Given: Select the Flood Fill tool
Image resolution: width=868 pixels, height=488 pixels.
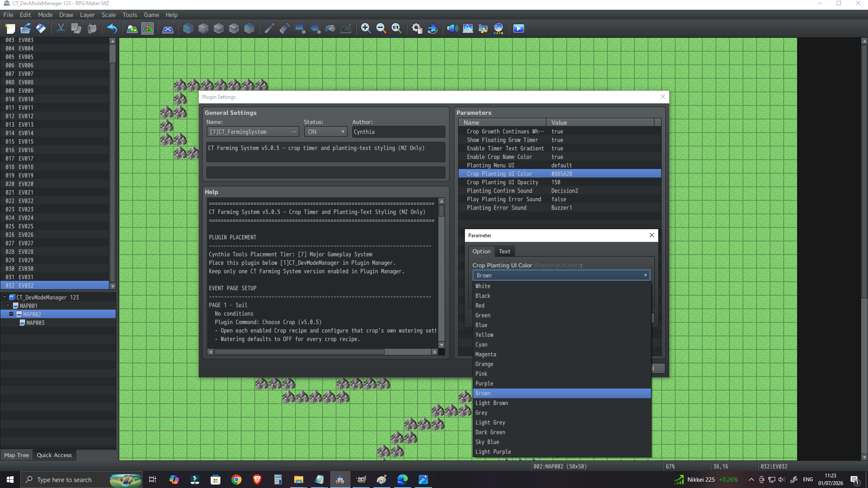Looking at the screenshot, I should click(x=330, y=28).
